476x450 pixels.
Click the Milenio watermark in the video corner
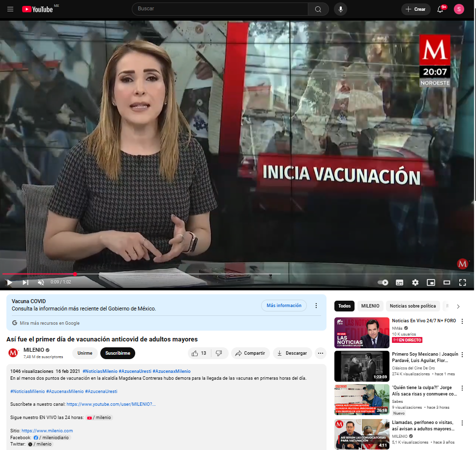click(x=462, y=264)
